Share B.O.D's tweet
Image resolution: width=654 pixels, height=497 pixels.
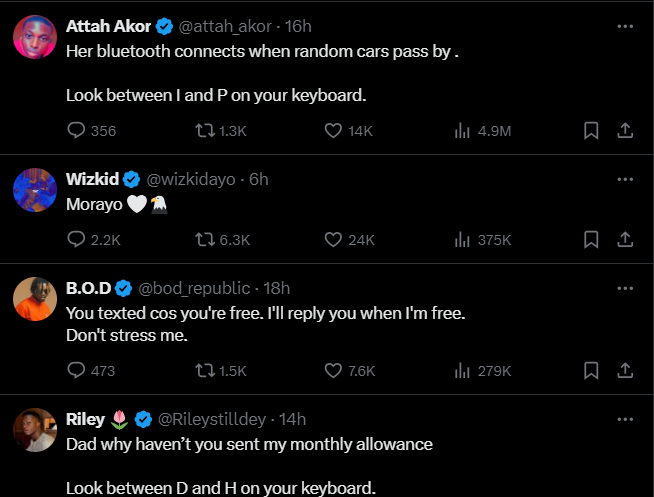[x=624, y=370]
